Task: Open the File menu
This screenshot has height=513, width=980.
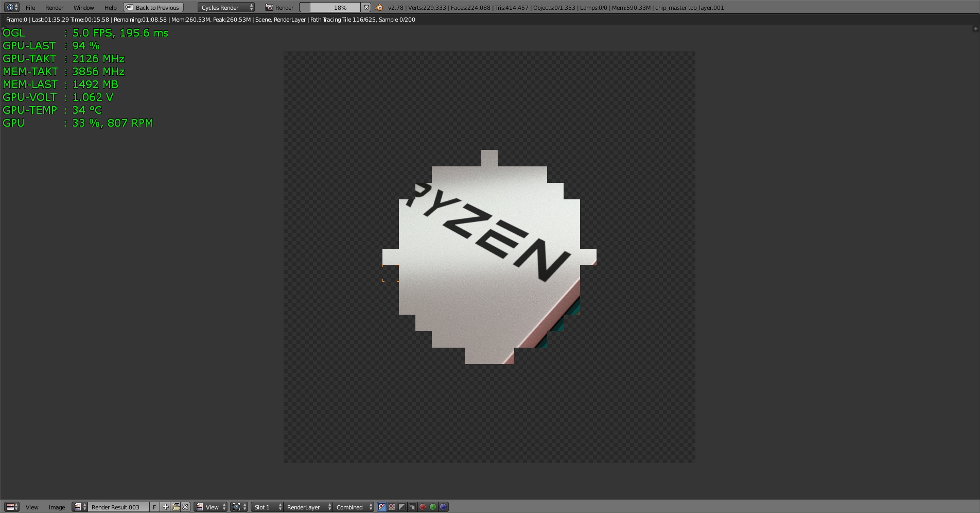Action: pyautogui.click(x=30, y=8)
